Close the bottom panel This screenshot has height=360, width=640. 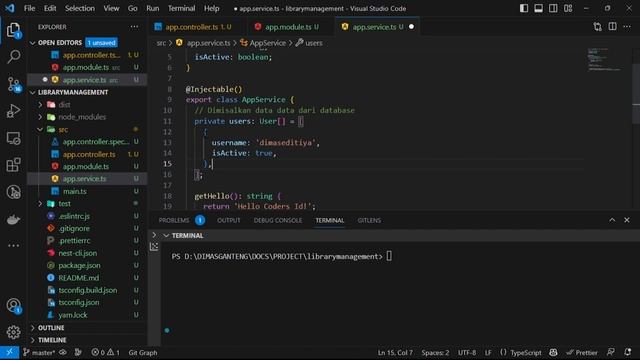click(627, 220)
